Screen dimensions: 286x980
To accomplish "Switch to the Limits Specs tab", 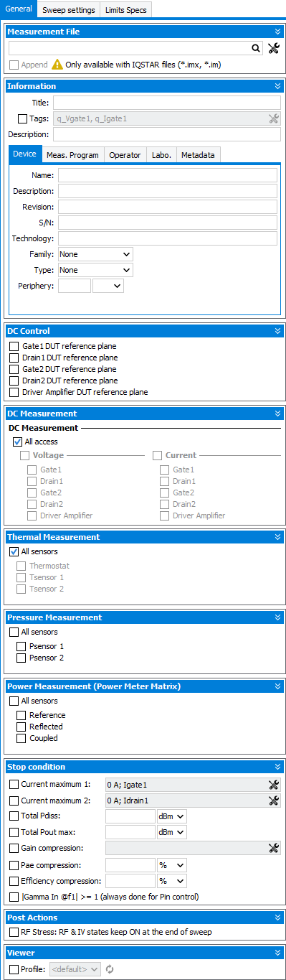I will (x=126, y=10).
